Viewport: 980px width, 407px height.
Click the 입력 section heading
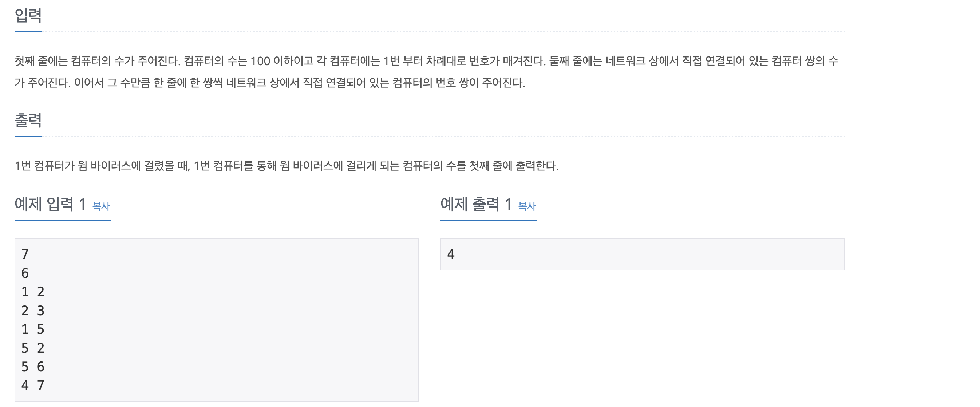(x=28, y=16)
